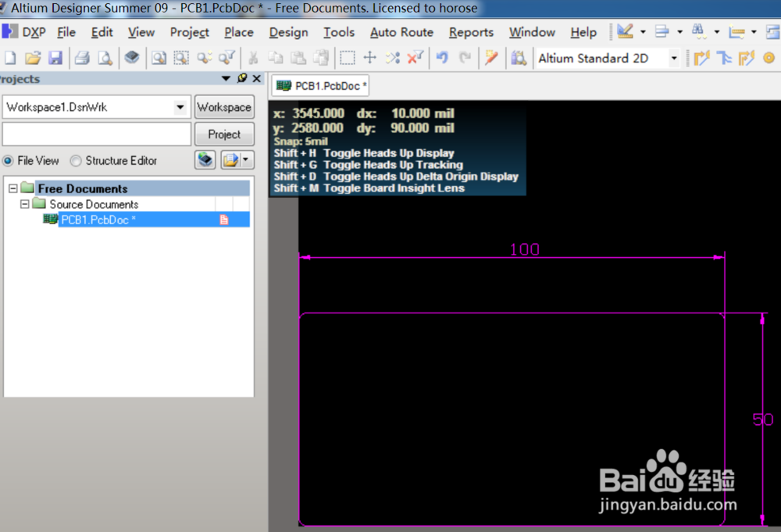Collapse the Source Documents tree node
This screenshot has height=532, width=781.
pyautogui.click(x=24, y=204)
